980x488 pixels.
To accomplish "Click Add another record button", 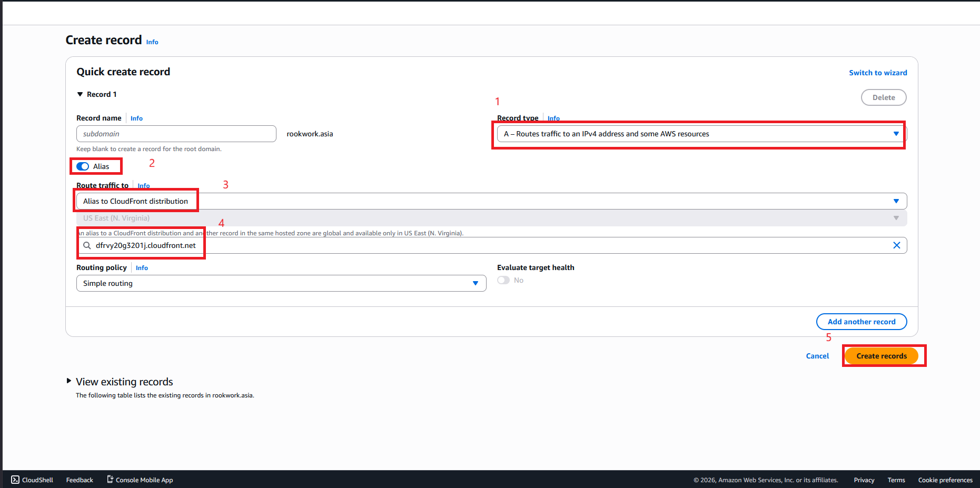I will 862,322.
